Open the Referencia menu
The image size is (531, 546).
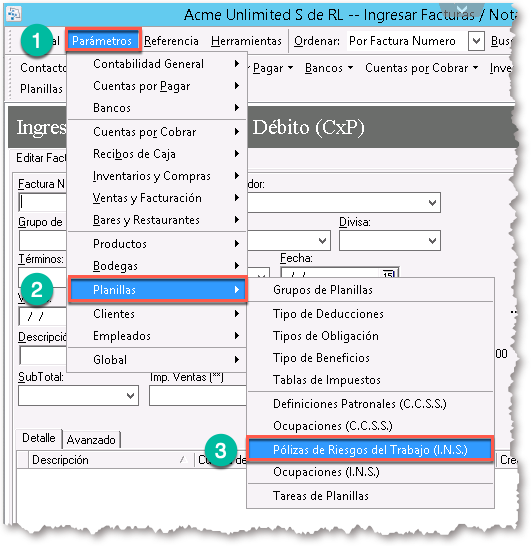(x=171, y=41)
